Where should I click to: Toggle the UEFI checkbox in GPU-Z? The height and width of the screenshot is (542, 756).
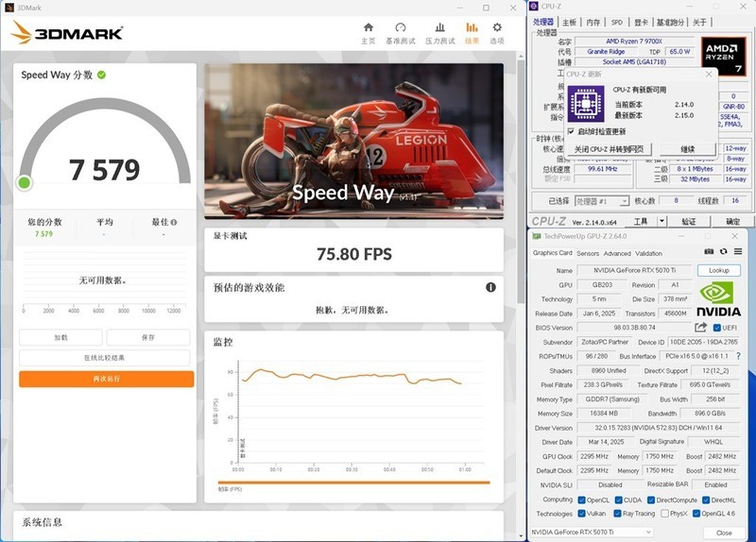(716, 328)
